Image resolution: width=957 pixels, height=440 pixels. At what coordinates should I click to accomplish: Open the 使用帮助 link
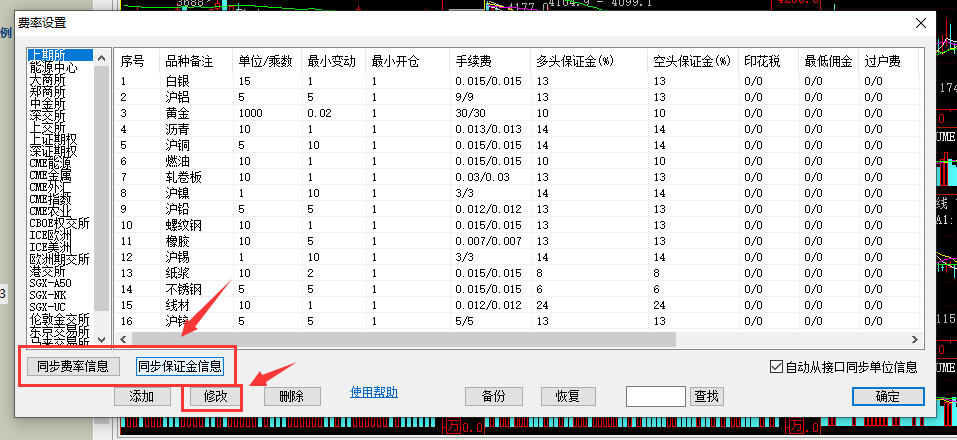(x=374, y=392)
